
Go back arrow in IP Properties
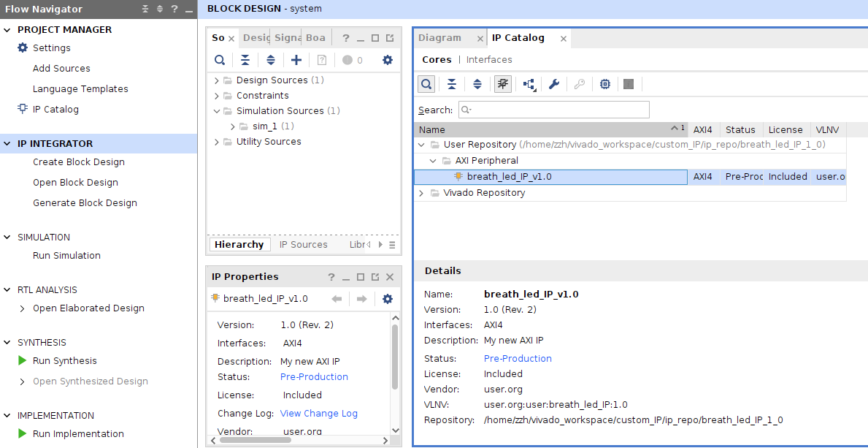point(337,299)
